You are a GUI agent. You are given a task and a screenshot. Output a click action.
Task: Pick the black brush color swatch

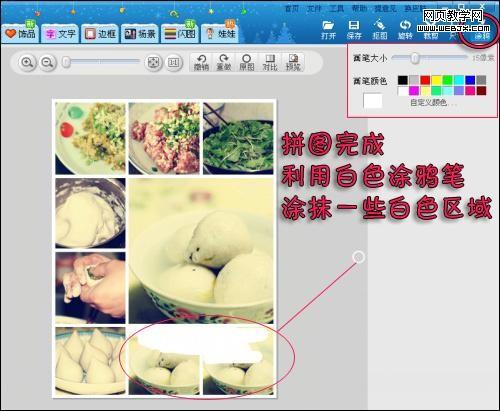403,80
